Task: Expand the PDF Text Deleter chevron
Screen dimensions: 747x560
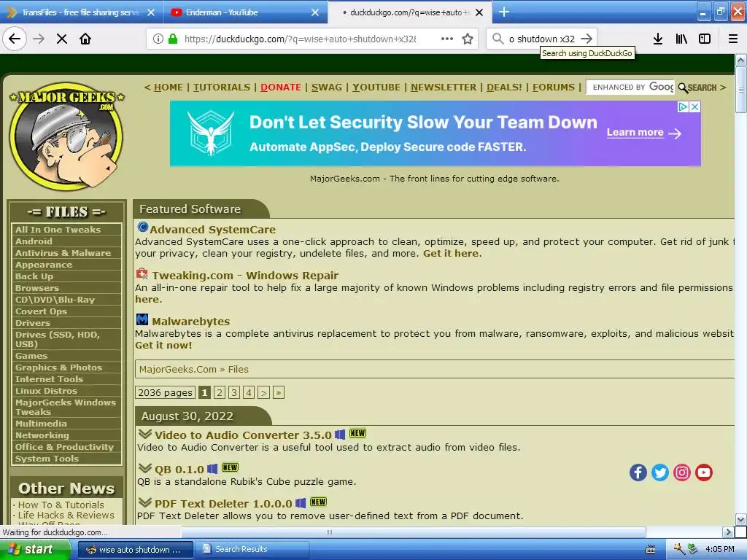Action: tap(145, 502)
